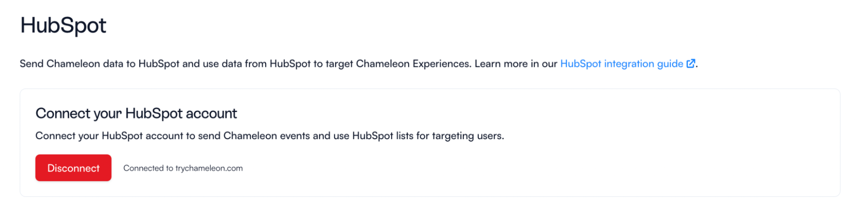Click the words "Learn more in our"
The image size is (868, 206).
click(516, 64)
